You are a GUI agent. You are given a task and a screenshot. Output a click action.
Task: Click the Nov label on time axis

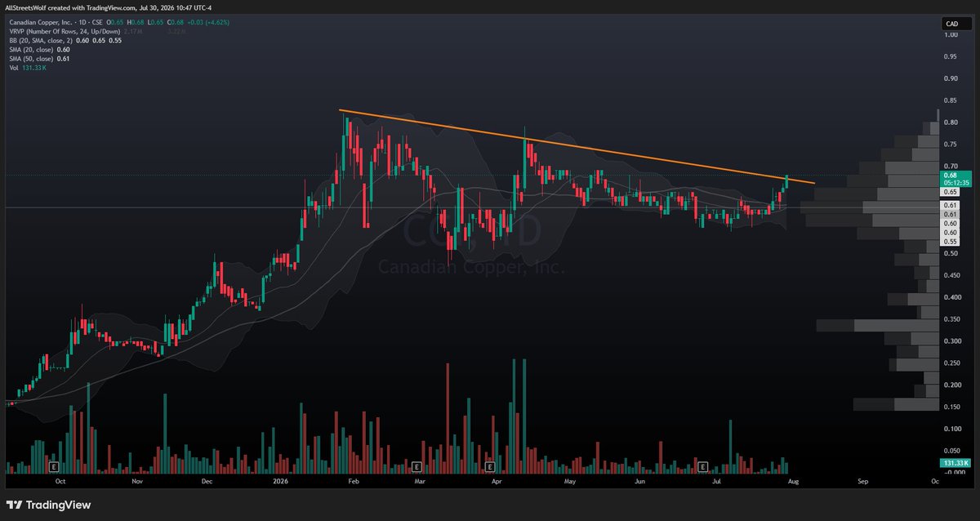click(x=136, y=483)
